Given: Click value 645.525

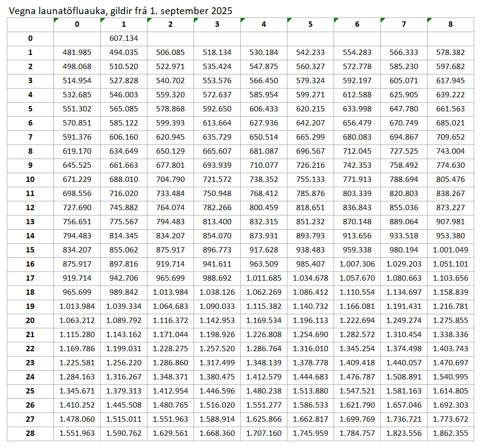Looking at the screenshot, I should point(77,165).
